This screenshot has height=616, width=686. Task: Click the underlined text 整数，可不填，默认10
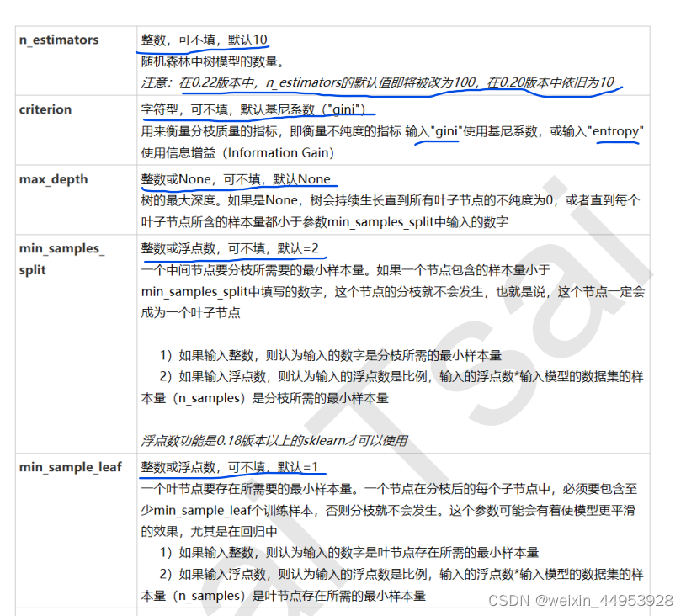(x=205, y=40)
